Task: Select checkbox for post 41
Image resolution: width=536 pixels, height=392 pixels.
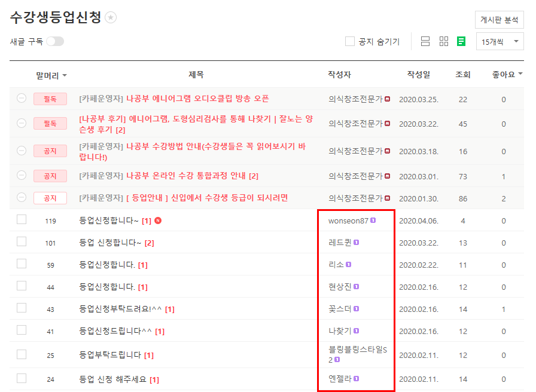Action: [x=22, y=330]
